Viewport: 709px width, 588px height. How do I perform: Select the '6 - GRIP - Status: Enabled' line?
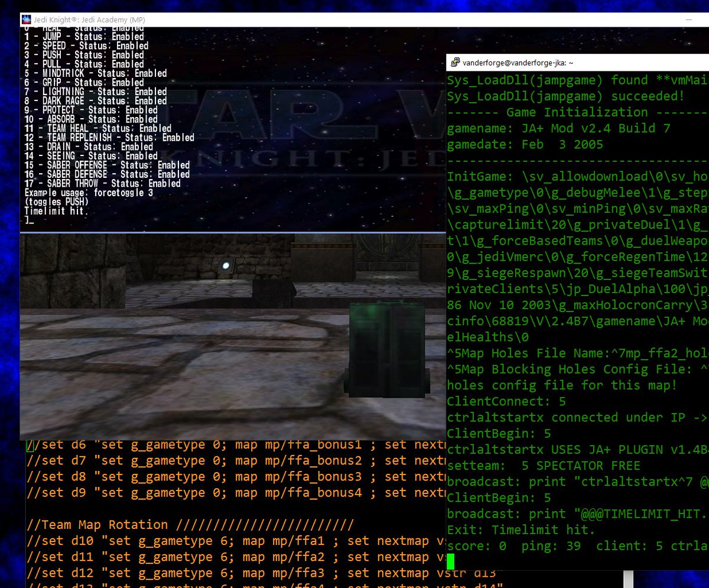pyautogui.click(x=84, y=82)
